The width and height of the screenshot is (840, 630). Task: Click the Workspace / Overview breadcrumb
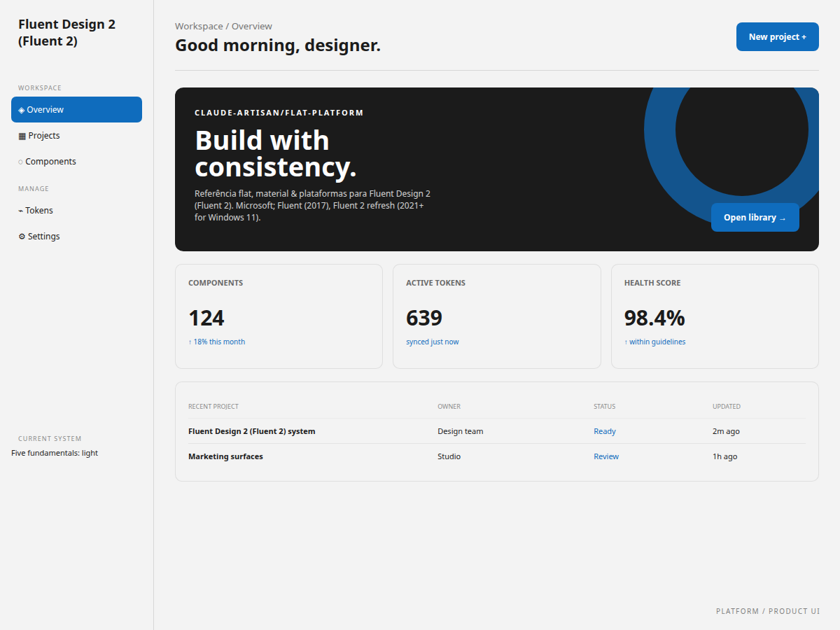click(223, 26)
